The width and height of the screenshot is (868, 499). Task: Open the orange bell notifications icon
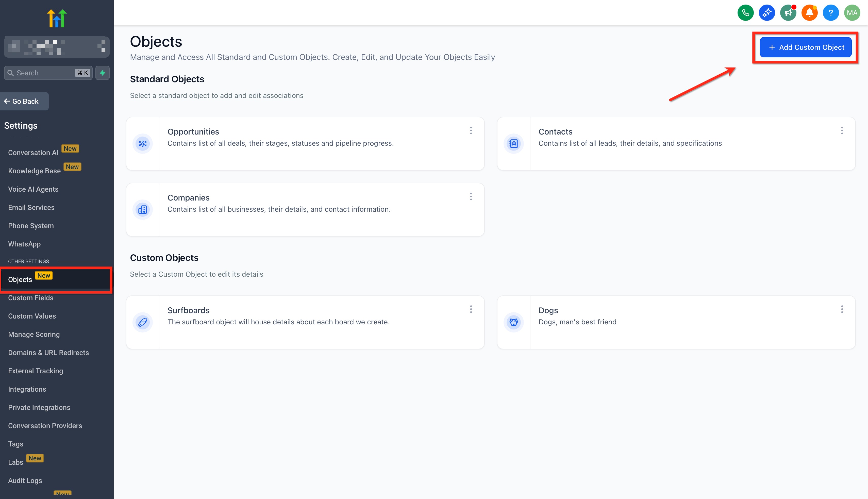809,13
